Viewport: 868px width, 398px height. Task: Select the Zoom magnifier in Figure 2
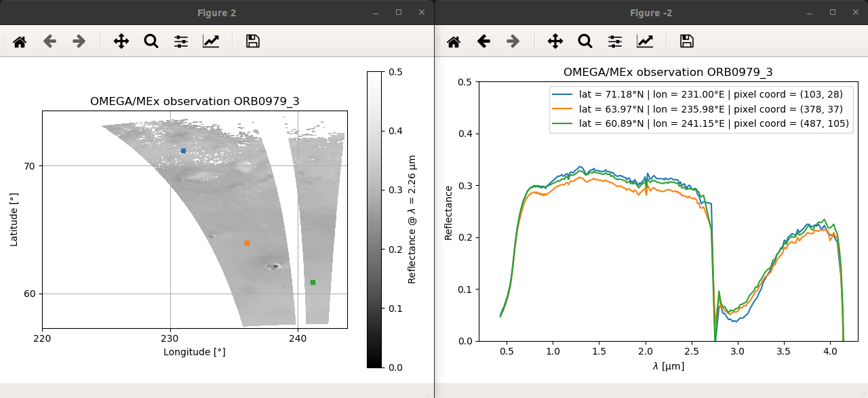coord(151,41)
